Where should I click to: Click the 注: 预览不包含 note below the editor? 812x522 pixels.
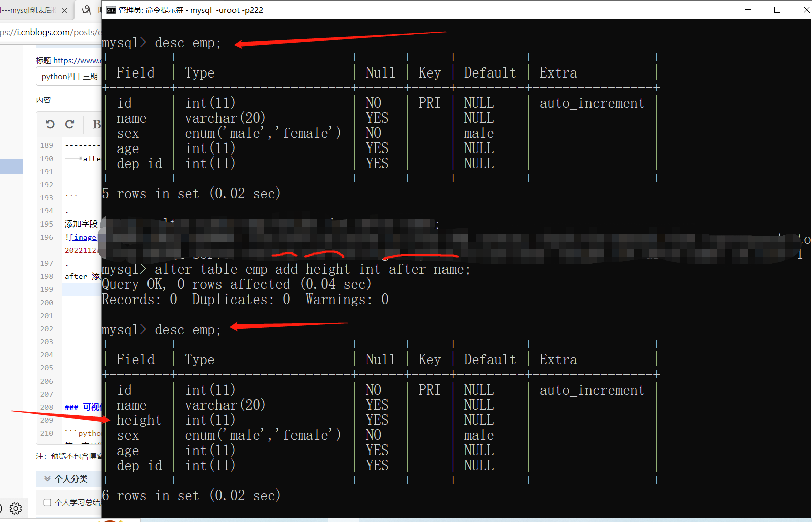tap(68, 456)
